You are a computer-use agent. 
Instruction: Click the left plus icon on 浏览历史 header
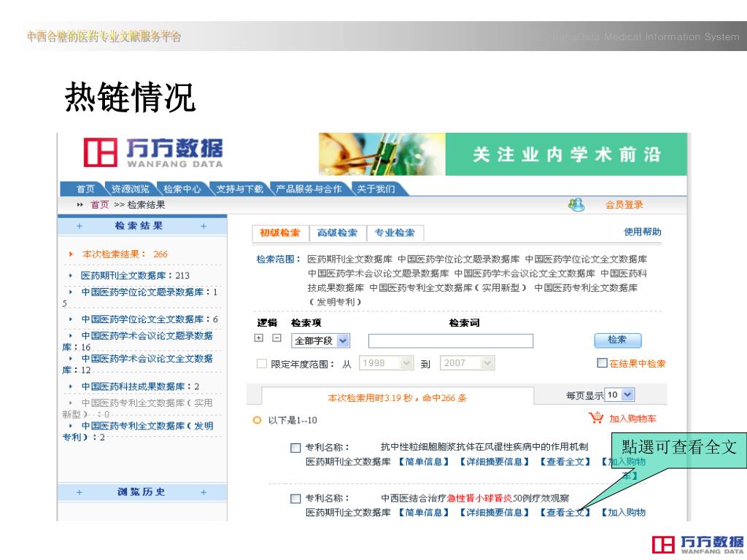pos(80,492)
